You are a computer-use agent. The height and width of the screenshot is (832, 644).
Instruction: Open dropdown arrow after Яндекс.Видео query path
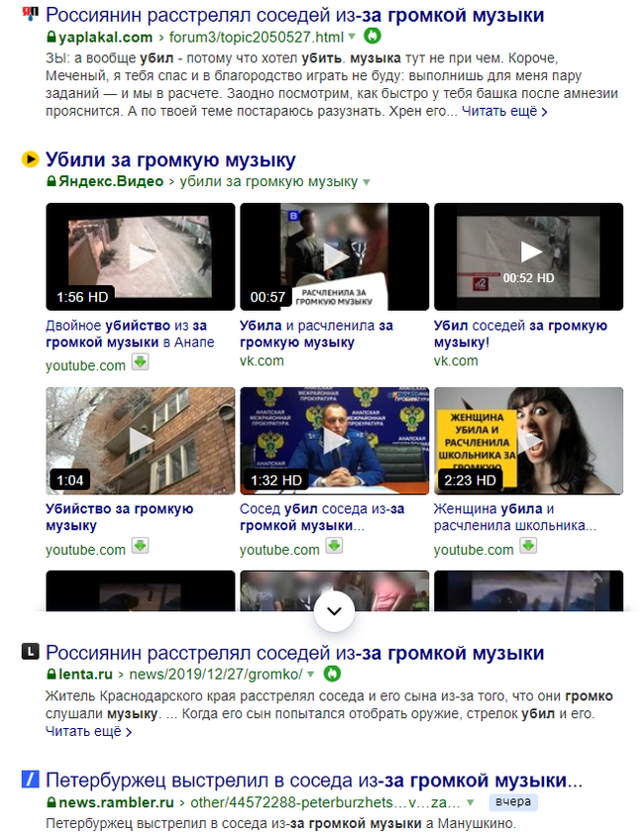coord(367,182)
